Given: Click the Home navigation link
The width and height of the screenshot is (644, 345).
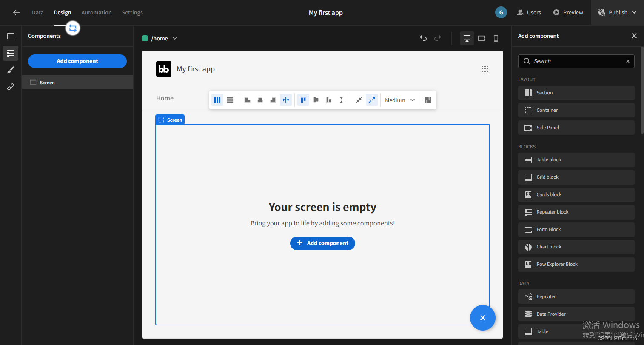Looking at the screenshot, I should tap(165, 98).
